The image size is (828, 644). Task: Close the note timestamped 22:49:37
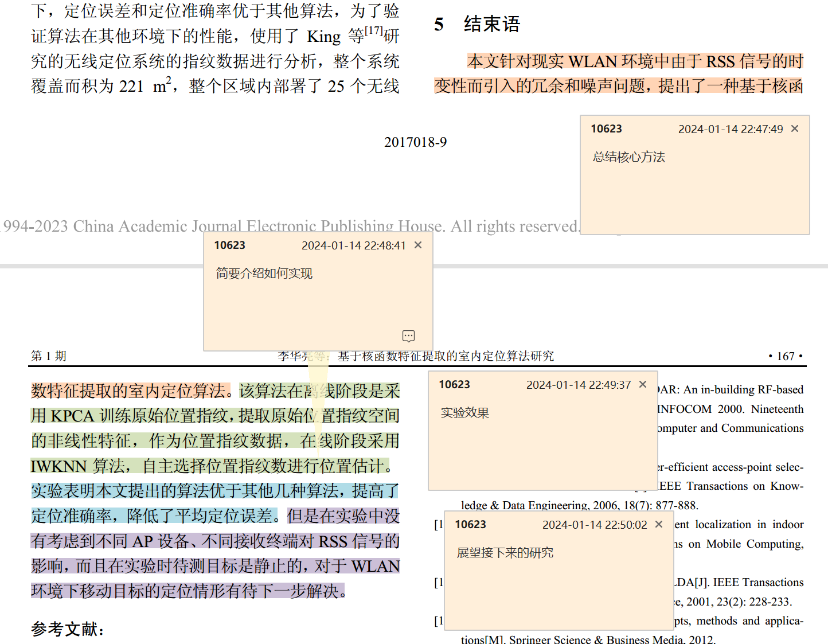643,384
